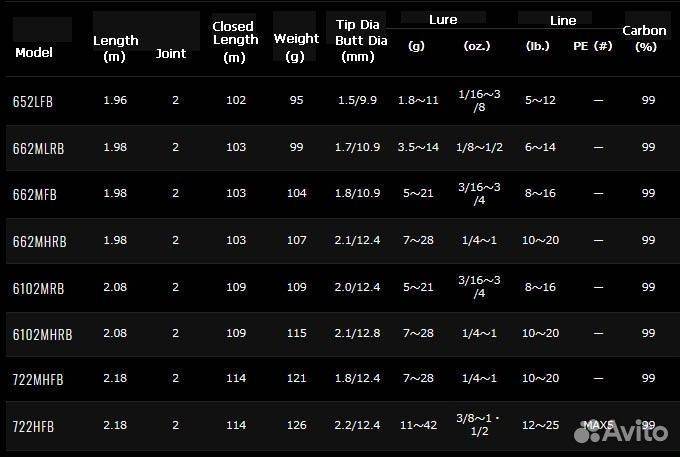
Task: Click the Weight (g) column header
Action: [295, 46]
